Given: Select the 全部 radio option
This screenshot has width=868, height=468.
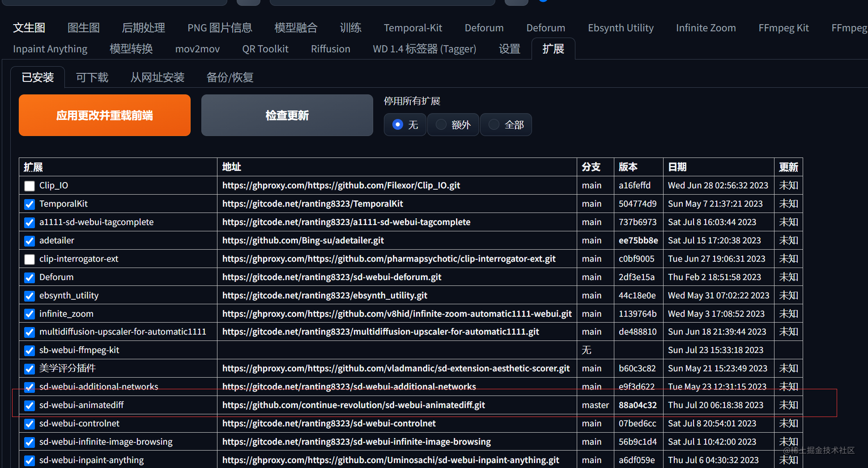Looking at the screenshot, I should [x=506, y=124].
